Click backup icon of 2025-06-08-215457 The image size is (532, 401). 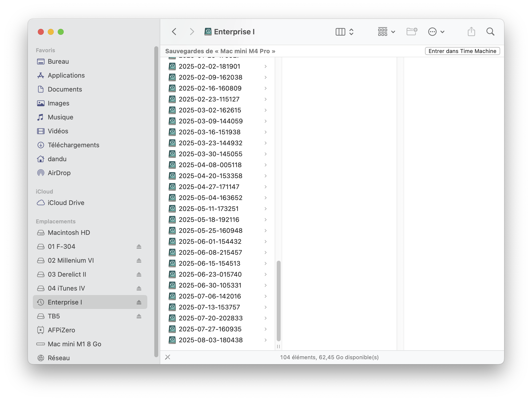(172, 252)
